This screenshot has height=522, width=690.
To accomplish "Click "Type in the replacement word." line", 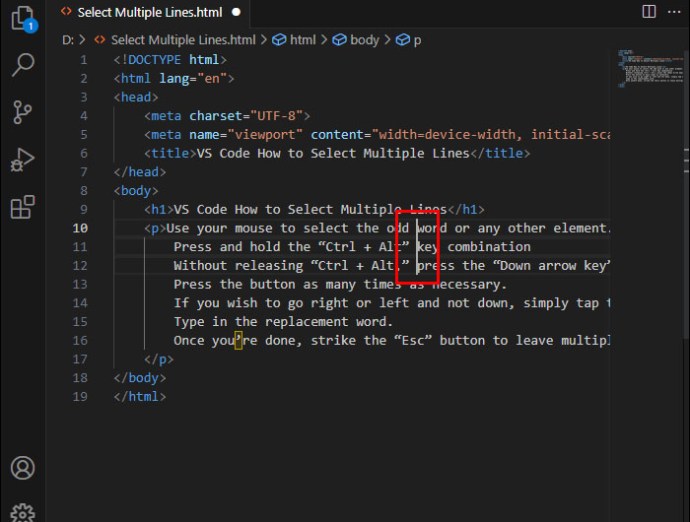I will [x=283, y=321].
